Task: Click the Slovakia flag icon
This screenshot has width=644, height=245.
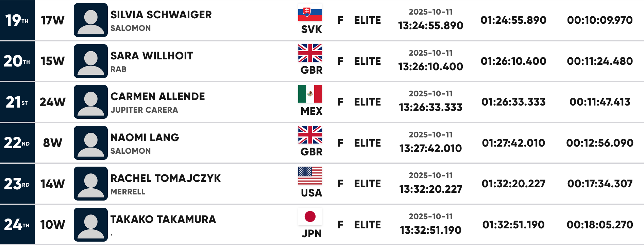Action: pyautogui.click(x=310, y=13)
